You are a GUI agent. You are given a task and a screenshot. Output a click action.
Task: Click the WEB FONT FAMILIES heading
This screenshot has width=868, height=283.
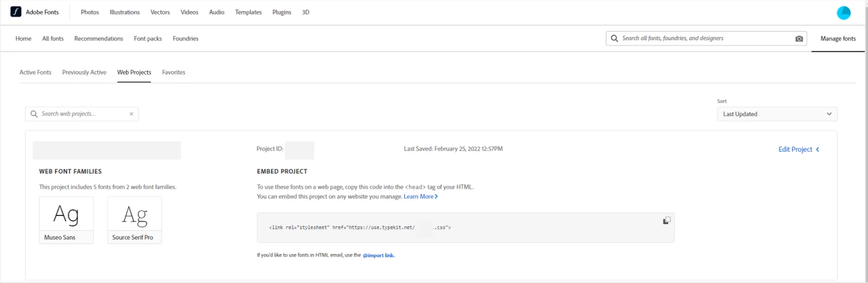click(71, 172)
